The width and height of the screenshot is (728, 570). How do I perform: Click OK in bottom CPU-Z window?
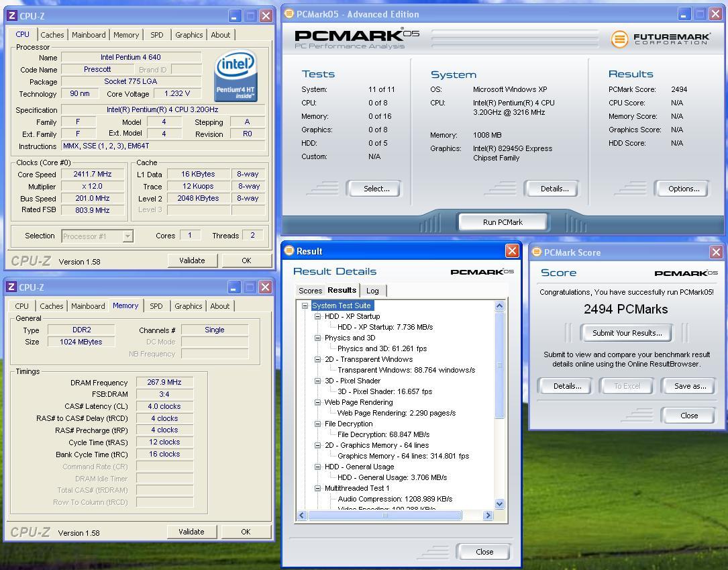click(x=246, y=532)
